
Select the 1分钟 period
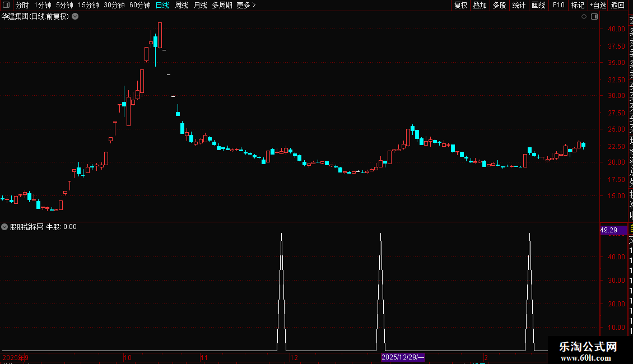pos(43,5)
